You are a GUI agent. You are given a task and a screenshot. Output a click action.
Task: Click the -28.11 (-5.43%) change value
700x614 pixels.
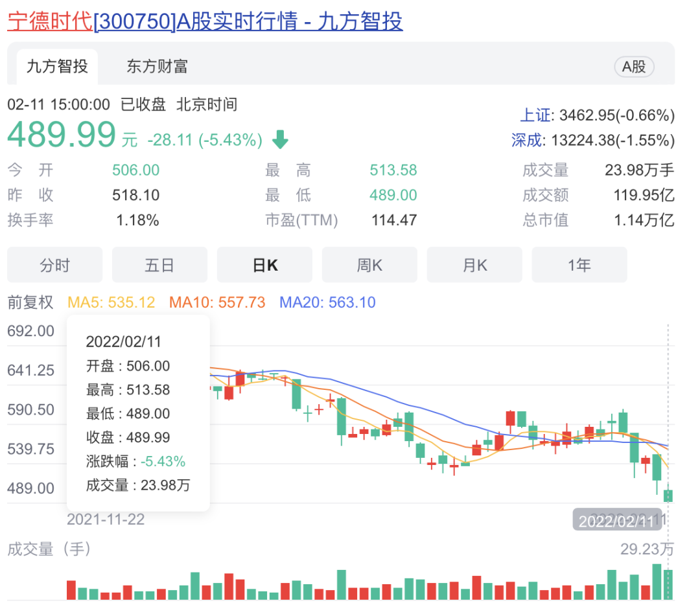pyautogui.click(x=205, y=140)
